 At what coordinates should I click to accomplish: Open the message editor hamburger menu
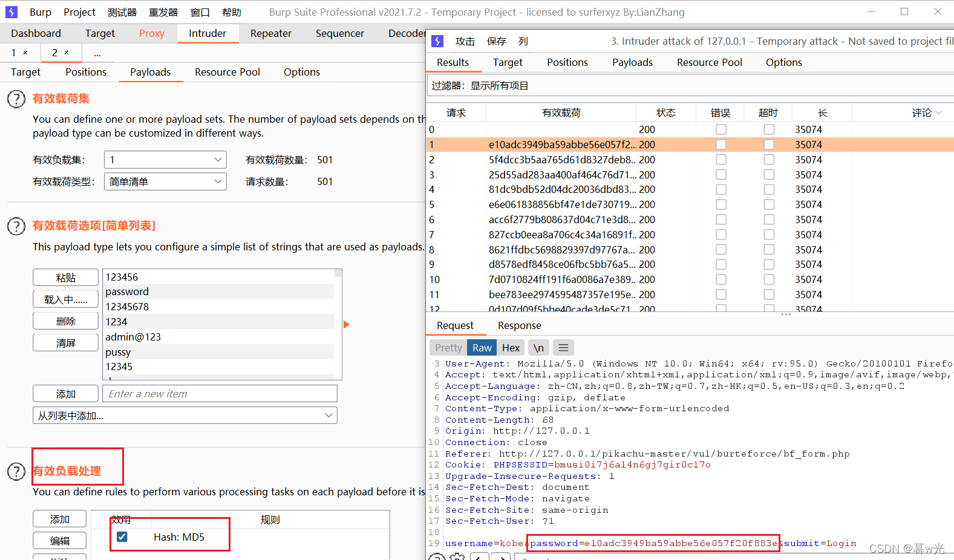563,348
